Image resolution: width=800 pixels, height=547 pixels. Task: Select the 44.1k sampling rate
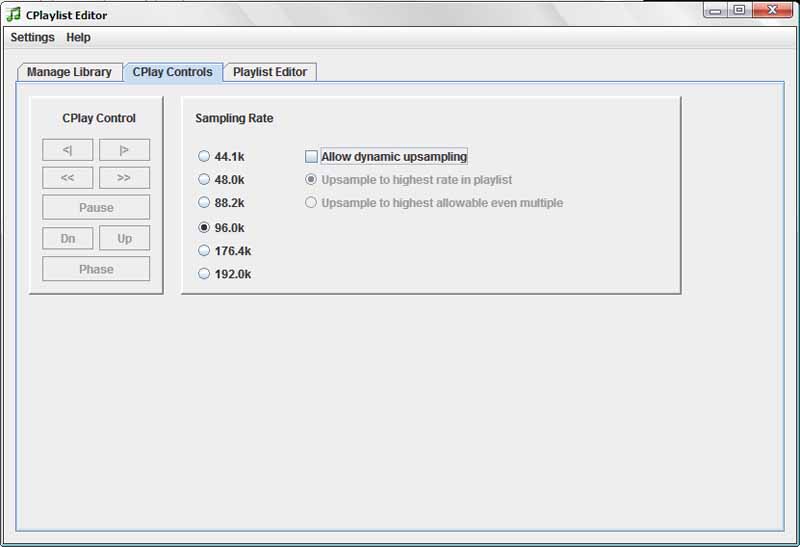tap(221, 156)
